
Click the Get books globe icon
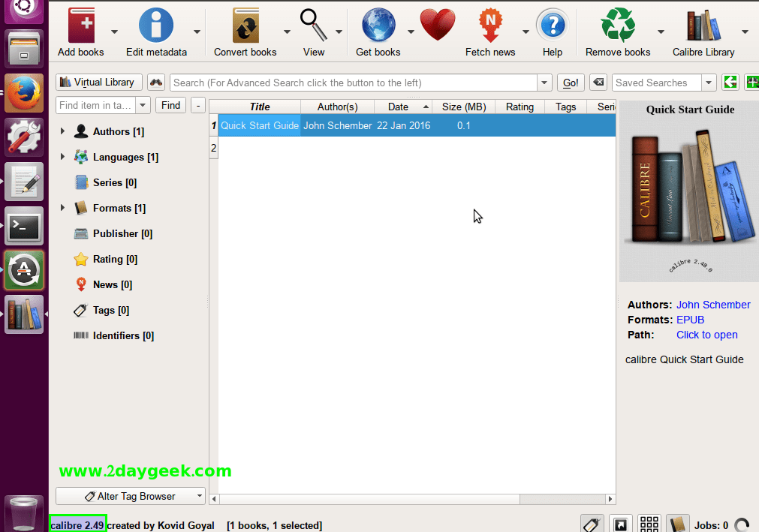378,26
